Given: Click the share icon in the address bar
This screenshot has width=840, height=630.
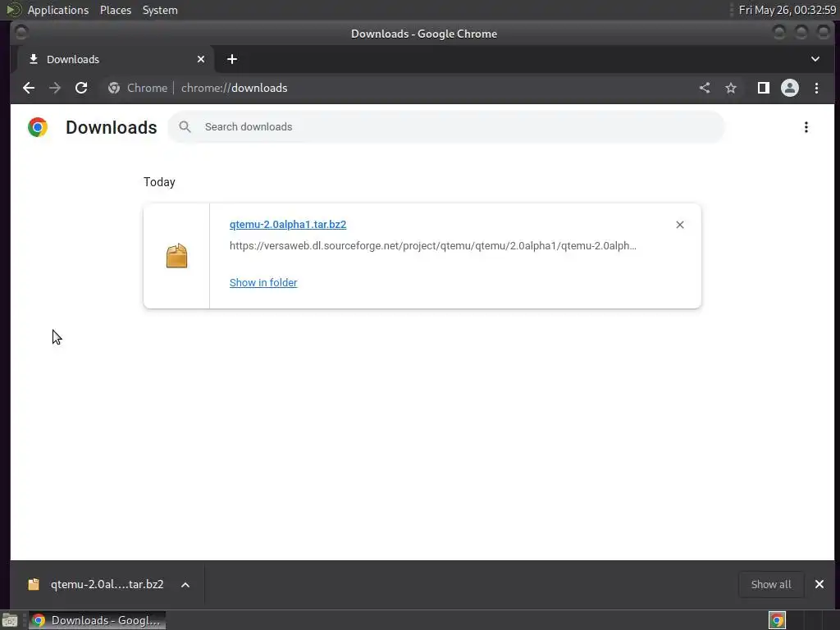Looking at the screenshot, I should [705, 88].
